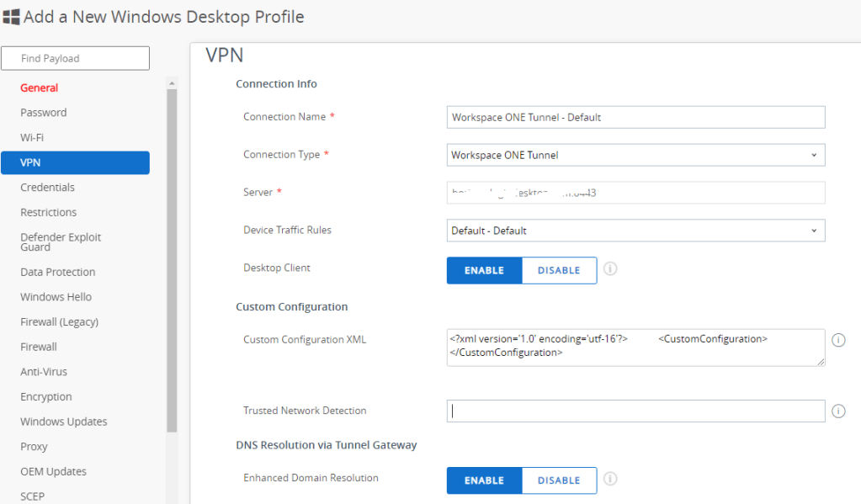Open the Connection Type list via its chevron
Viewport: 861px width, 504px height.
click(x=814, y=155)
